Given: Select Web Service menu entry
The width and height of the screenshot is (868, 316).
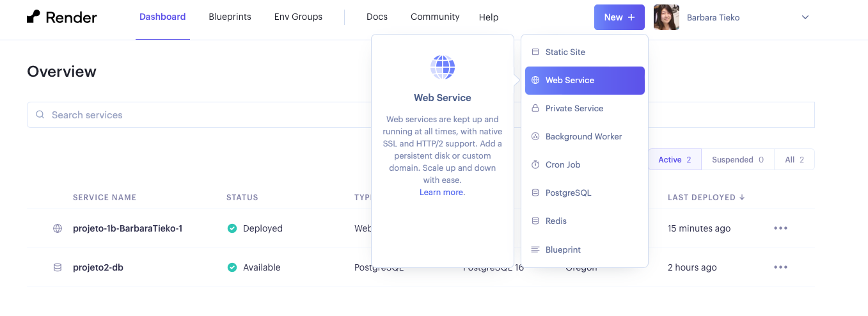Looking at the screenshot, I should (x=585, y=81).
